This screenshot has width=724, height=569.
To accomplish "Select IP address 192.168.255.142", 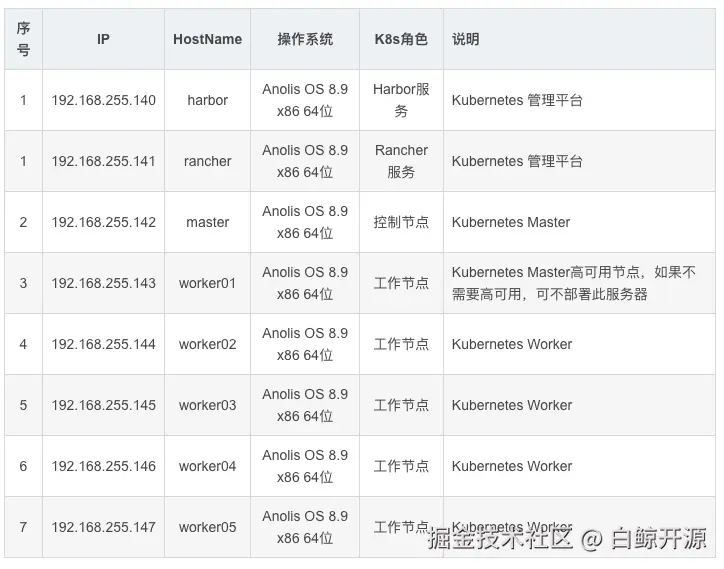I will click(x=103, y=222).
